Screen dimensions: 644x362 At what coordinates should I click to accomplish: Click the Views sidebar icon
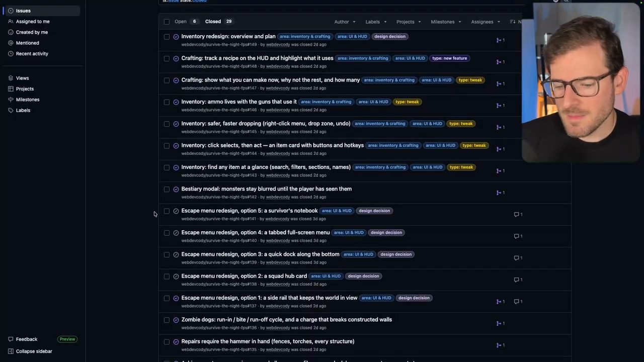(11, 78)
